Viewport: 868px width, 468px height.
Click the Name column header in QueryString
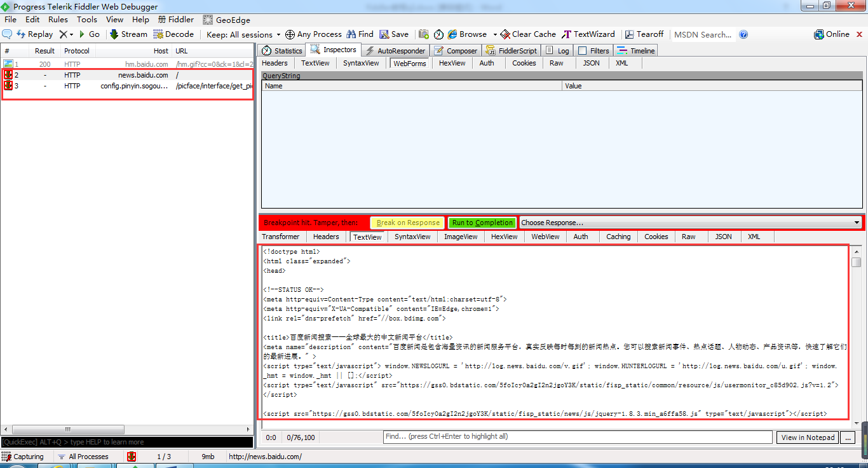412,86
